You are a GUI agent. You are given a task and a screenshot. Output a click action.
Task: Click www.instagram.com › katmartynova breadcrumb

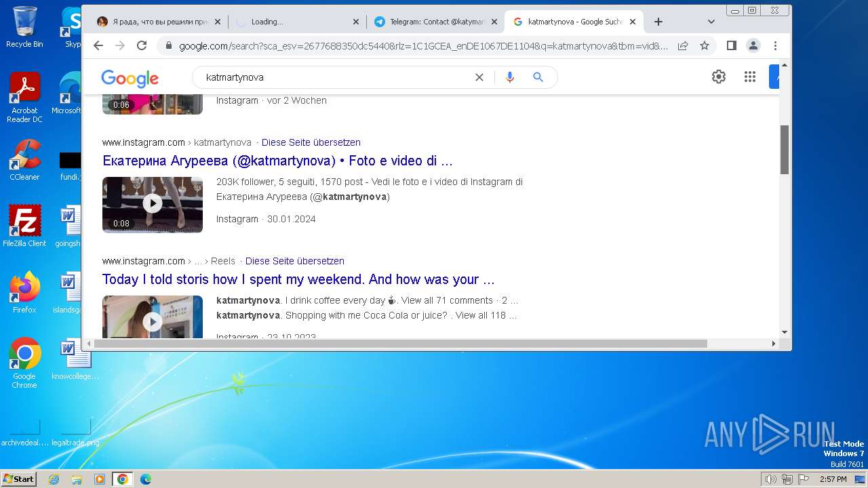177,142
